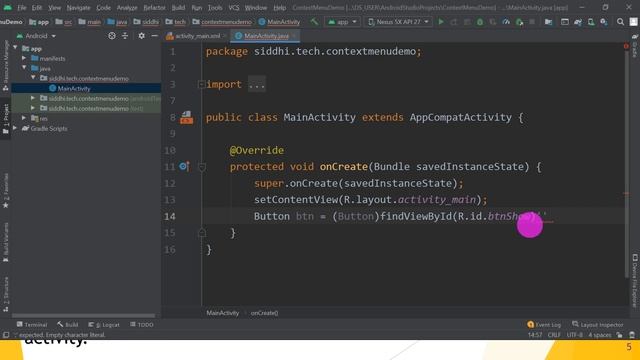
Task: Expand the manifests folder
Action: point(24,58)
